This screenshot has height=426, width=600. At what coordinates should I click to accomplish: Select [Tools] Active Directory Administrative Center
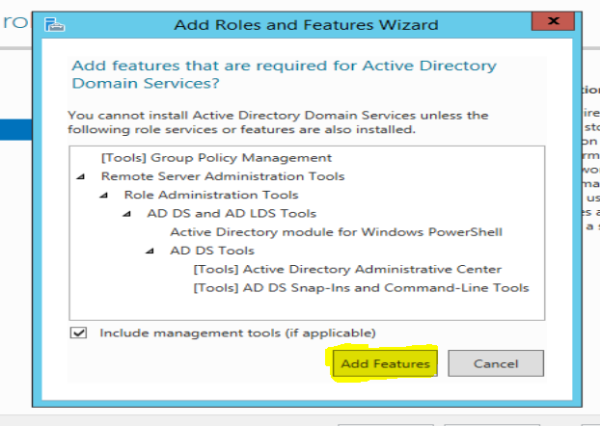pyautogui.click(x=347, y=269)
